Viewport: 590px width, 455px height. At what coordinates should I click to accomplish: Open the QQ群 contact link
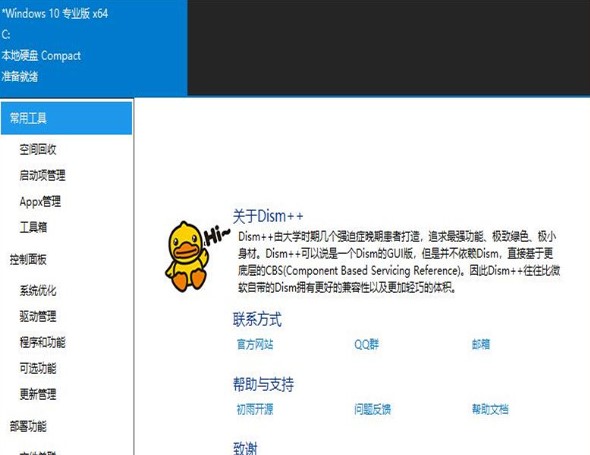[x=366, y=344]
